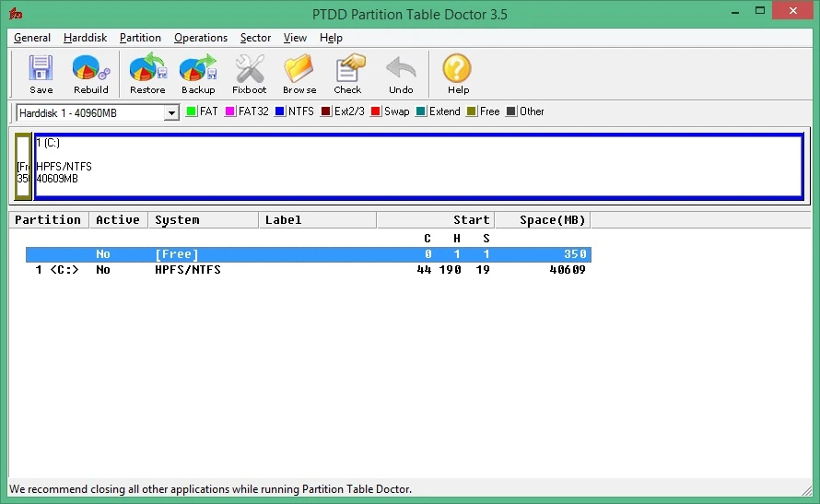Click the status bar recommendation message
This screenshot has width=820, height=504.
click(x=211, y=489)
